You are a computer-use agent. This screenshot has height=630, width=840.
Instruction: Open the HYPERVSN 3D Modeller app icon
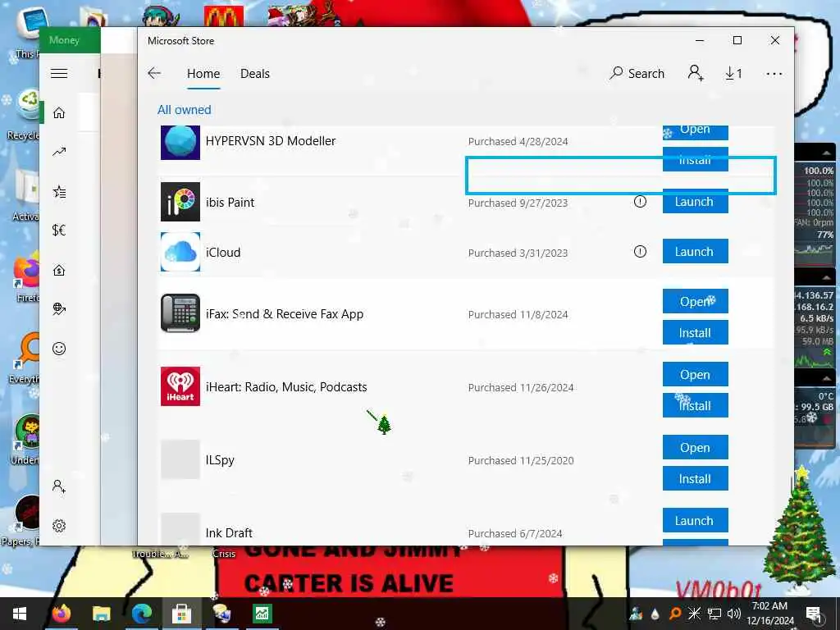[x=180, y=143]
